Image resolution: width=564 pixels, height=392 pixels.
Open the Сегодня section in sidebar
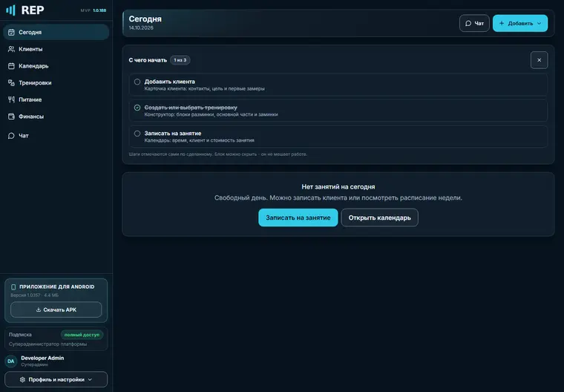56,32
